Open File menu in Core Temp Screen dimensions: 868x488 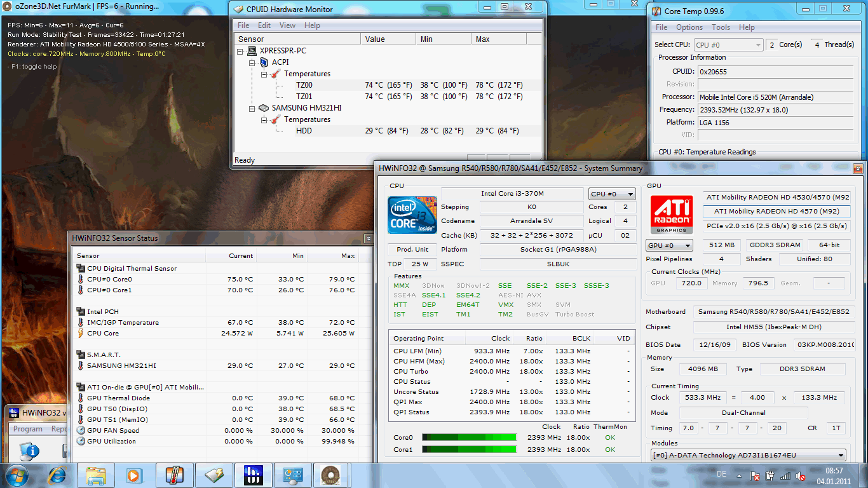point(661,27)
